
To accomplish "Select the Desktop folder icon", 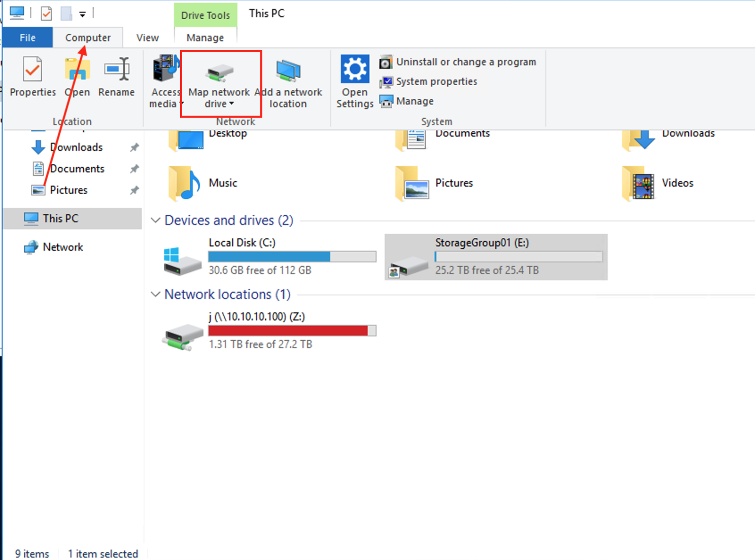I will pyautogui.click(x=186, y=140).
